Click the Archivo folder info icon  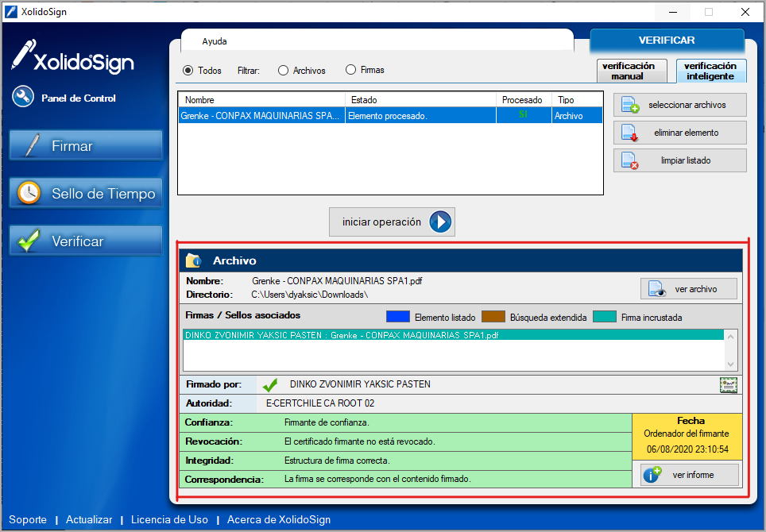click(x=193, y=260)
